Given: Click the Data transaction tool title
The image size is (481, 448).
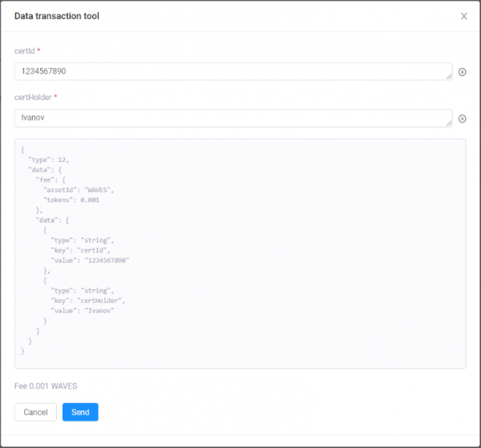Looking at the screenshot, I should point(57,16).
